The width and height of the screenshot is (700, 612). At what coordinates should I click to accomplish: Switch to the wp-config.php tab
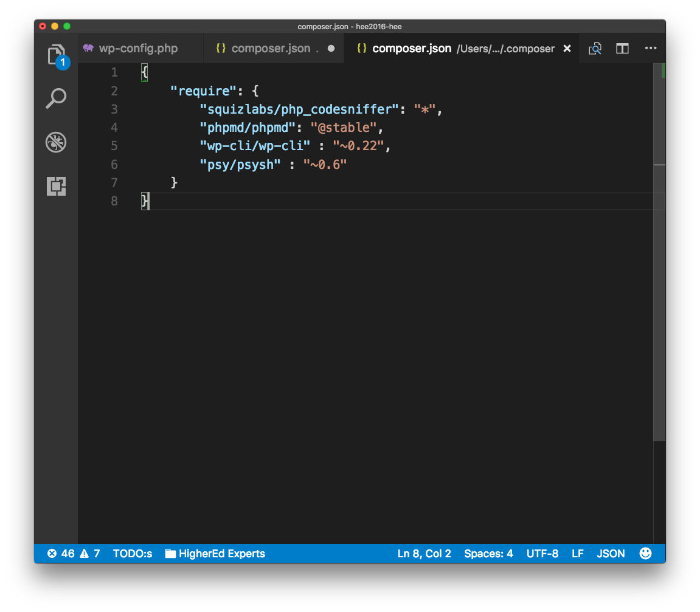click(x=138, y=49)
